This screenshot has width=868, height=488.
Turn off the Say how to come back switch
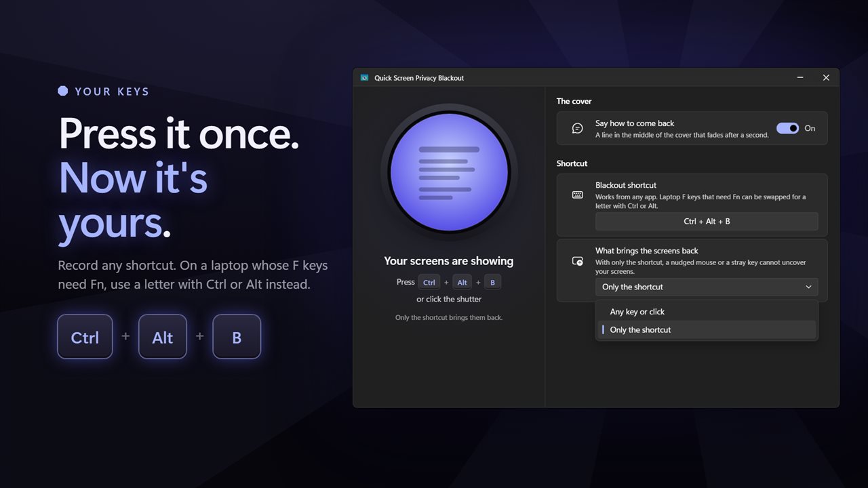pos(787,128)
